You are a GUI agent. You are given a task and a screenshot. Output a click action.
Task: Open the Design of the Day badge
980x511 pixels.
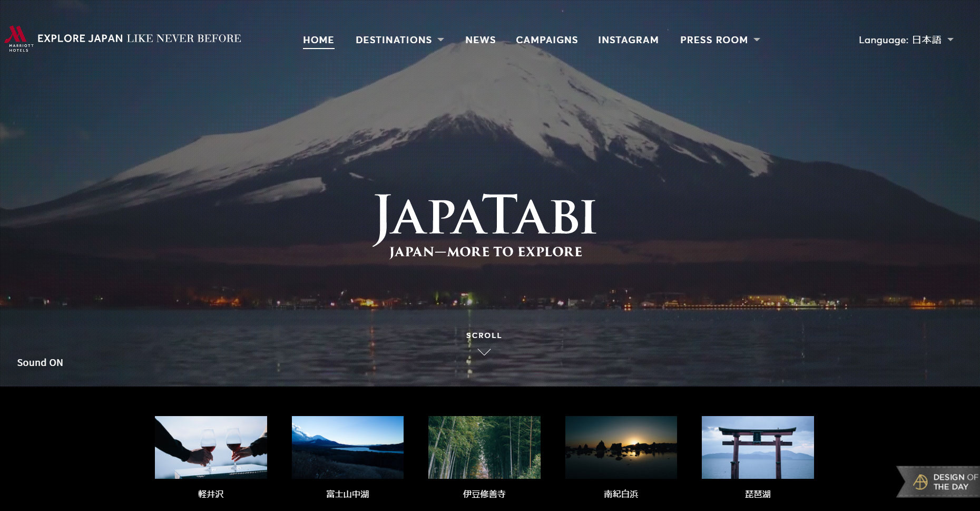pos(939,481)
